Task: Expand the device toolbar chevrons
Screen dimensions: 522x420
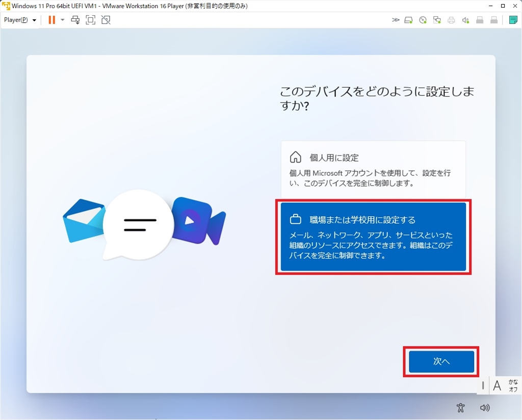Action: tap(396, 20)
